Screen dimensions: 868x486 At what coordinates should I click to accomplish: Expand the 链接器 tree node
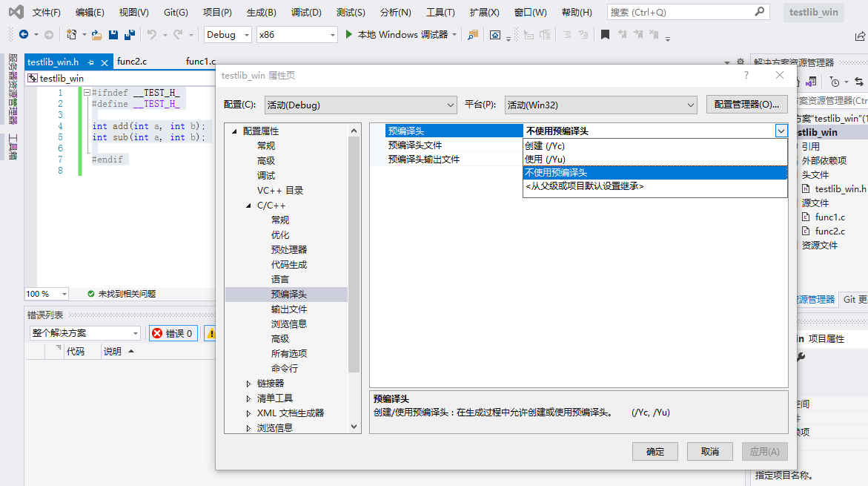(x=248, y=384)
